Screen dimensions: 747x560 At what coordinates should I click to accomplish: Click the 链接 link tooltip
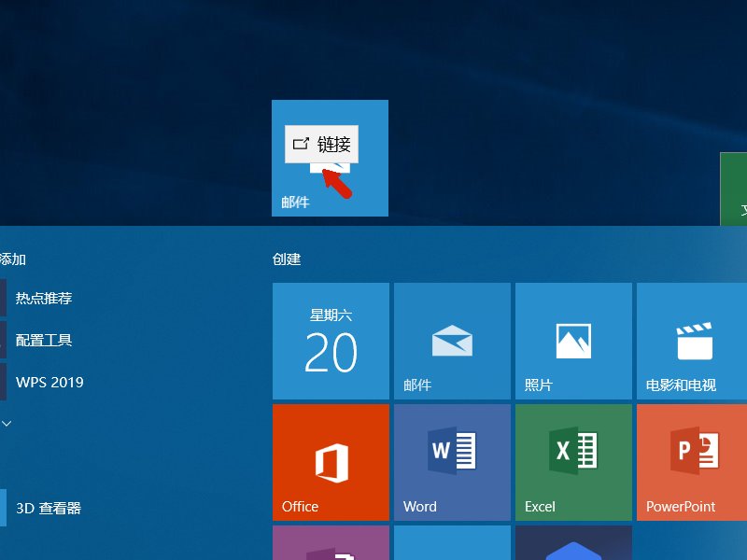pyautogui.click(x=321, y=144)
